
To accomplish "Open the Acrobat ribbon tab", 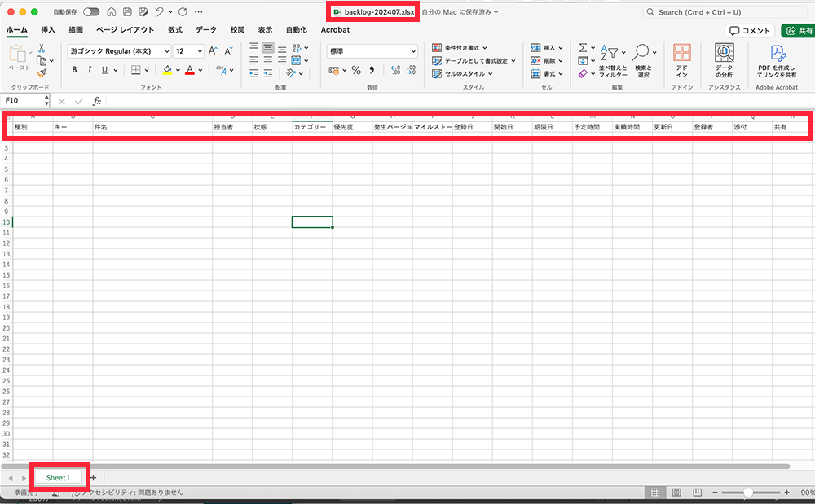I will coord(335,30).
